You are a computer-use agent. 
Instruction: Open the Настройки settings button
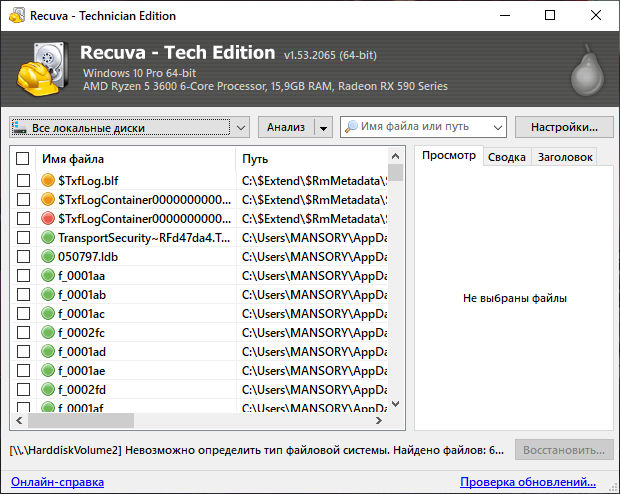pos(564,127)
